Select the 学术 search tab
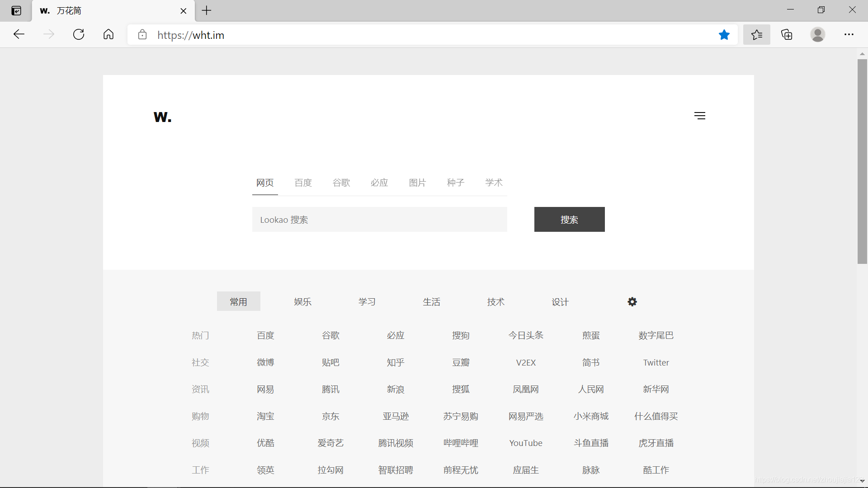Image resolution: width=868 pixels, height=488 pixels. tap(494, 183)
